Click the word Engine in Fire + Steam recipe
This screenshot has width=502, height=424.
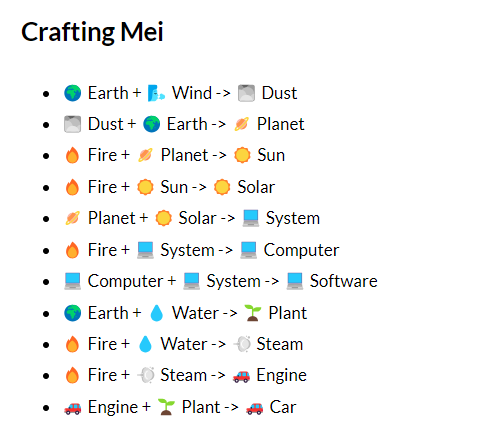pos(282,376)
